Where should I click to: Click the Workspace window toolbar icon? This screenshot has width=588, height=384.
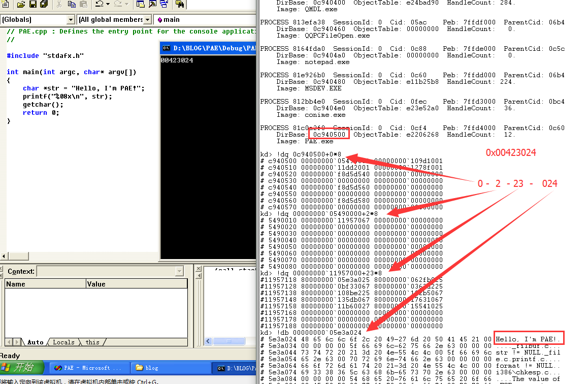pyautogui.click(x=141, y=4)
